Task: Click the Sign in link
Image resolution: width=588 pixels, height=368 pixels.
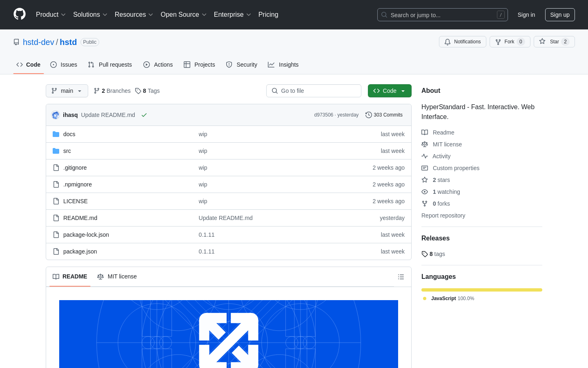Action: point(526,15)
